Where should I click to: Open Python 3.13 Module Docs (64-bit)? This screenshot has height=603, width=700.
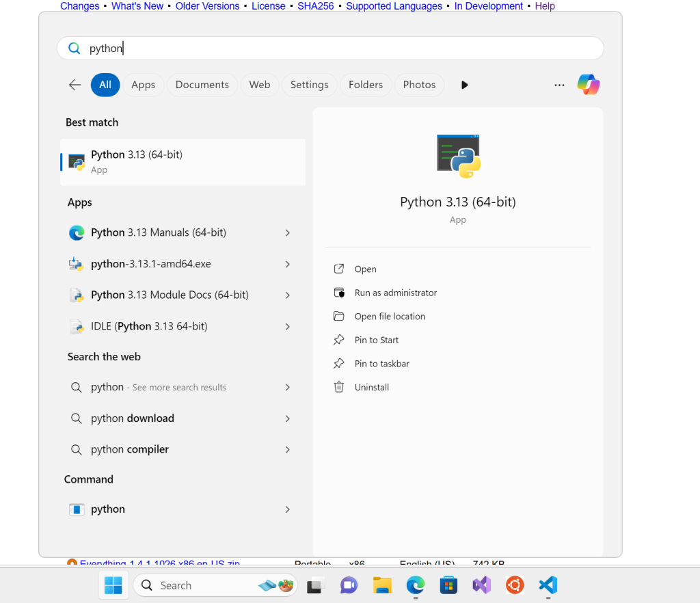(170, 295)
